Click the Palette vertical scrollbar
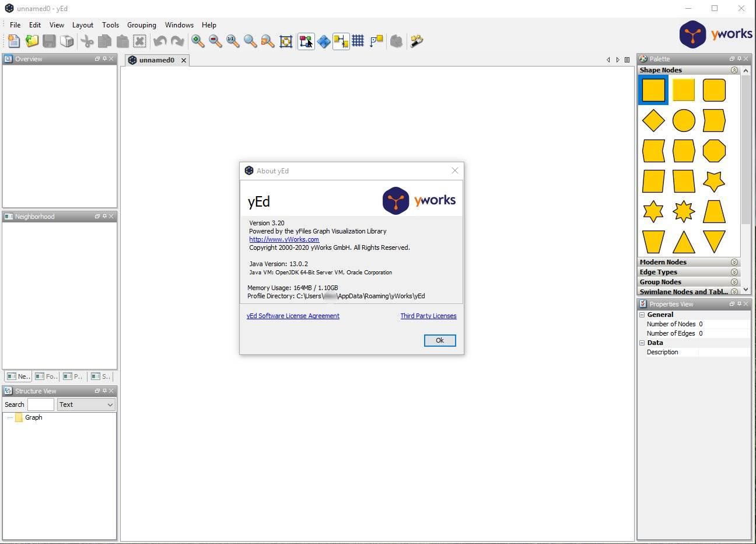The width and height of the screenshot is (756, 544). pos(745,149)
